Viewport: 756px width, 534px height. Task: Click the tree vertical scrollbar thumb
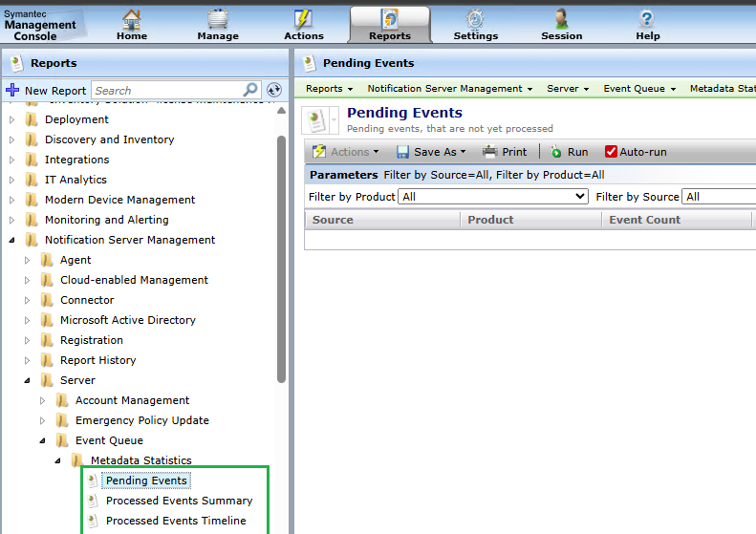[x=282, y=259]
